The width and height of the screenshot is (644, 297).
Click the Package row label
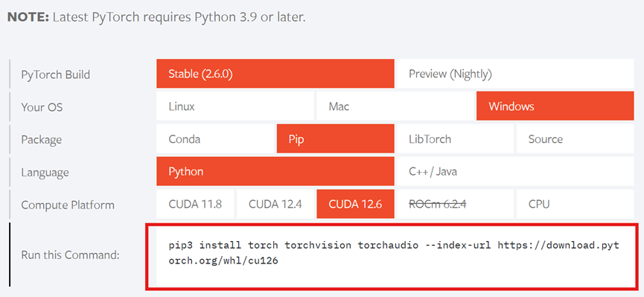42,140
